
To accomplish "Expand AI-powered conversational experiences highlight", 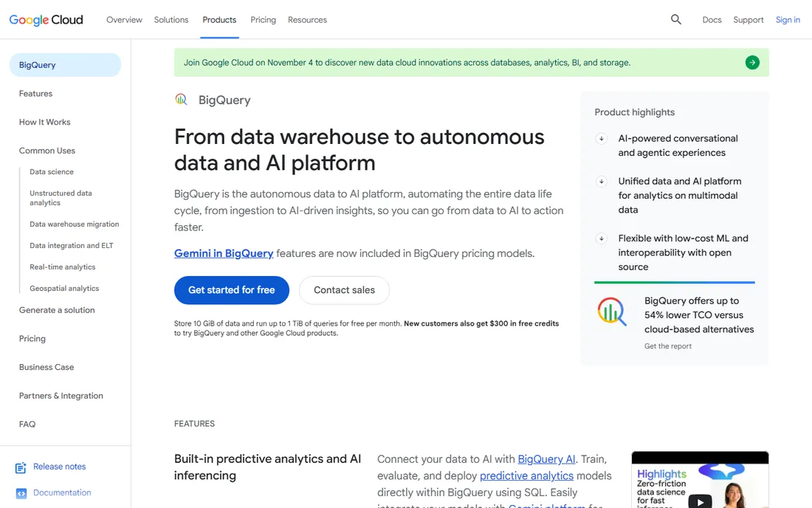I will click(x=601, y=138).
